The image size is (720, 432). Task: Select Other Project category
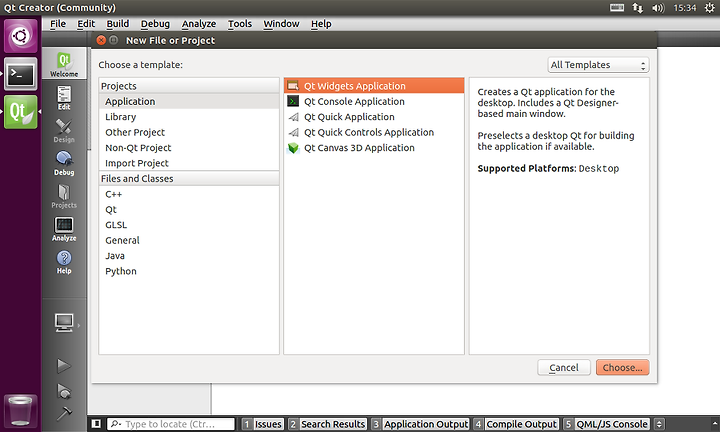pyautogui.click(x=189, y=132)
